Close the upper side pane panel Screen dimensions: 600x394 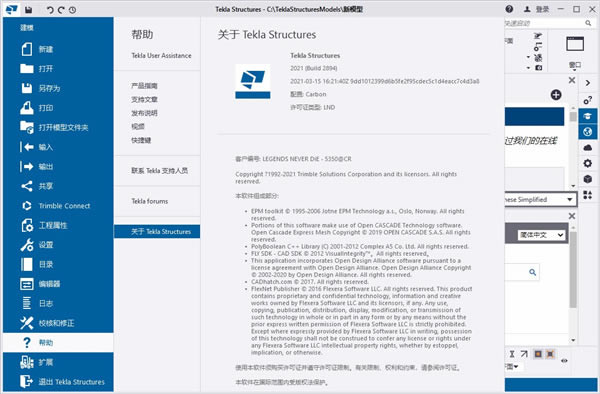(x=572, y=80)
